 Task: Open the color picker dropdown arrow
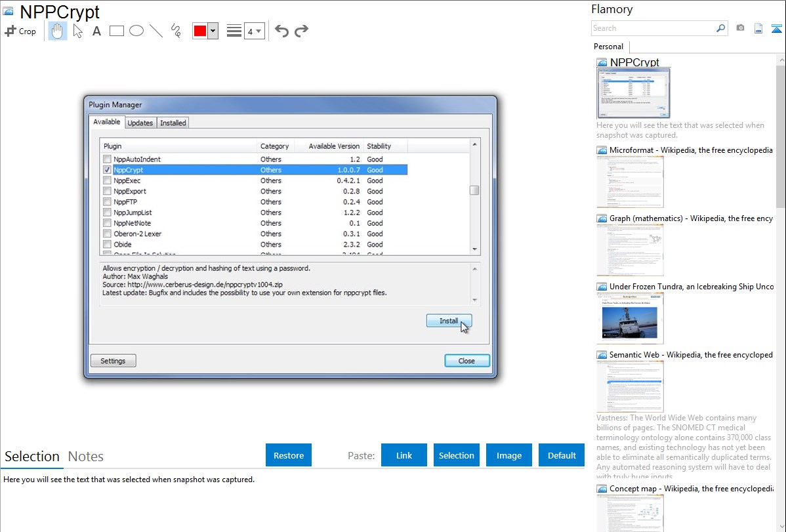tap(213, 31)
